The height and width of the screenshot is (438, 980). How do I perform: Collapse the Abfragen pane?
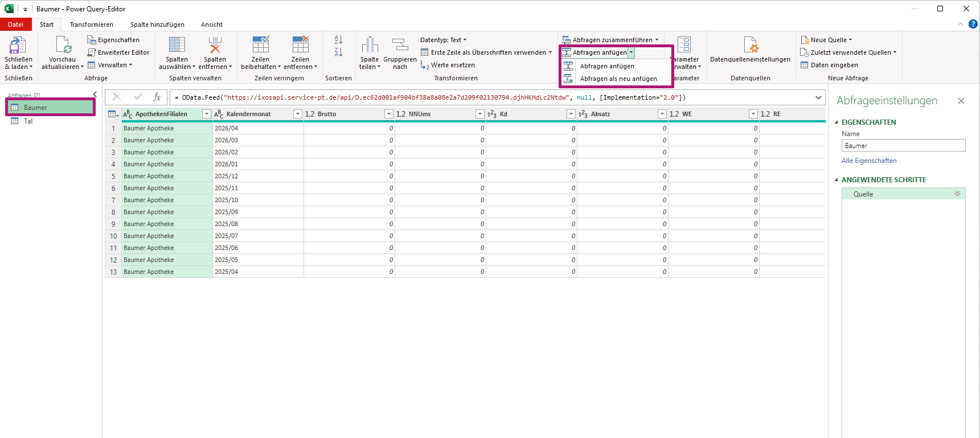pyautogui.click(x=95, y=95)
